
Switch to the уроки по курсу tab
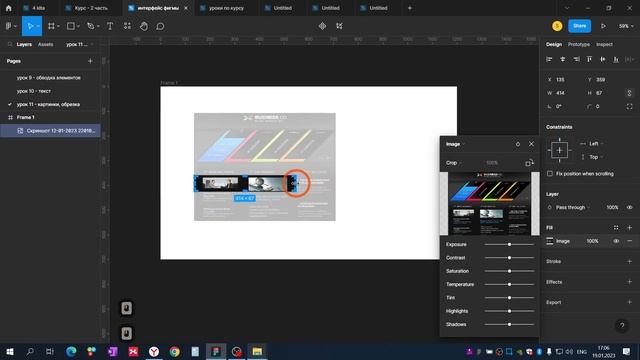(x=226, y=8)
